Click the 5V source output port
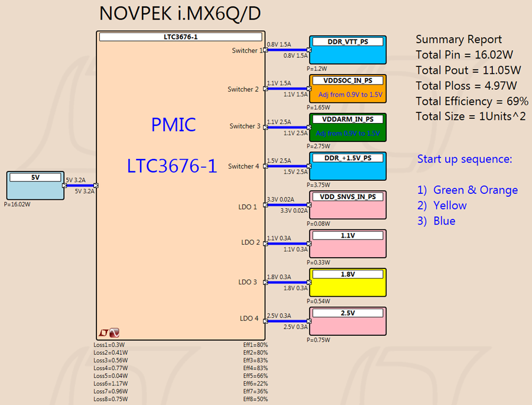Screen dimensions: 532x405 64,186
